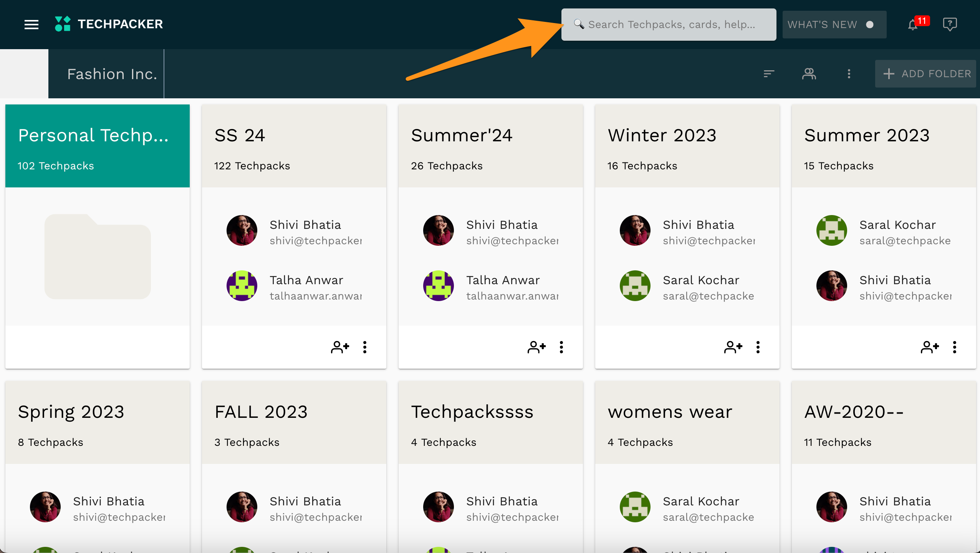Click Talha Anwar in SS 24
The width and height of the screenshot is (980, 553).
coord(306,280)
